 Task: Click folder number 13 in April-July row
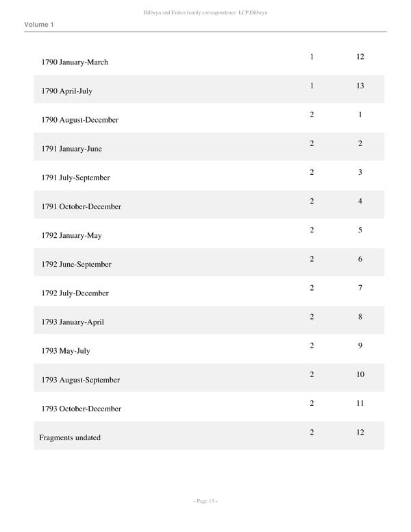pyautogui.click(x=360, y=86)
